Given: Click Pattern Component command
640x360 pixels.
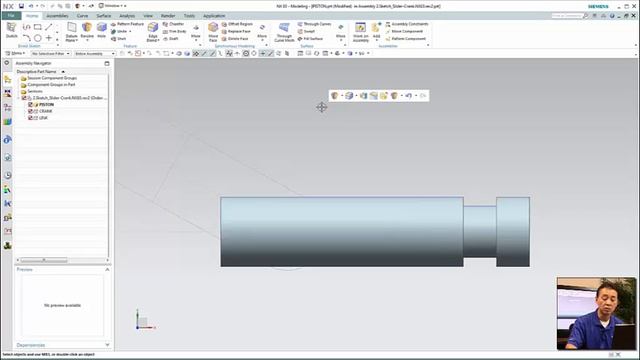Looking at the screenshot, I should point(406,39).
